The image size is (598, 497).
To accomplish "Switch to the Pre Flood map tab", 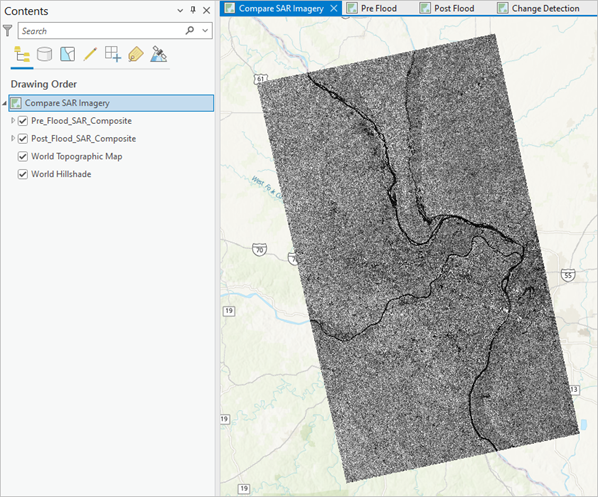I will [x=379, y=8].
